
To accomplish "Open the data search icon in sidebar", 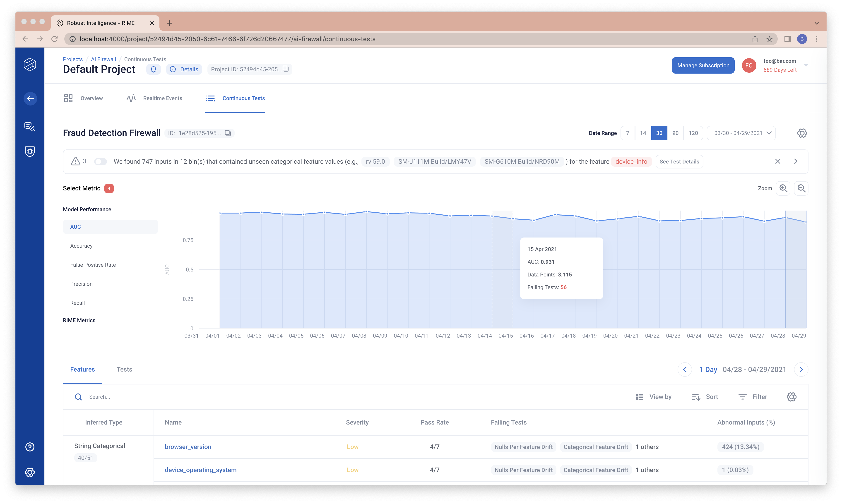I will [30, 126].
